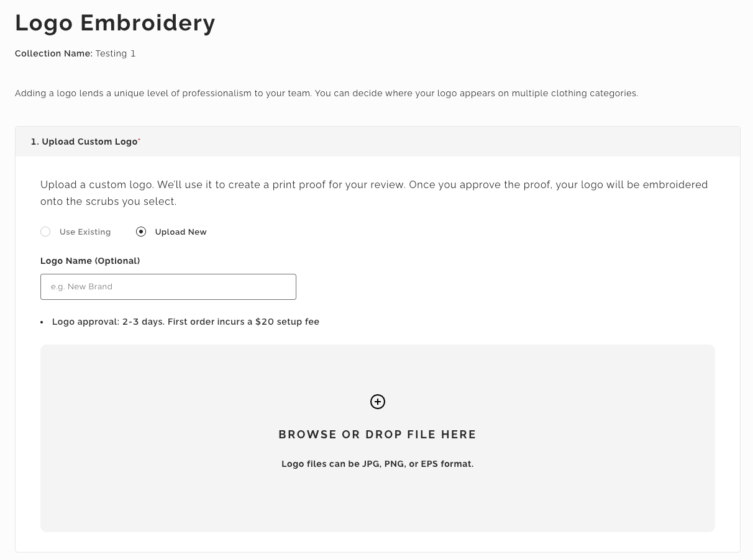This screenshot has width=753, height=560.
Task: Click the 'Upload a custom logo' instructions paragraph
Action: click(x=373, y=192)
